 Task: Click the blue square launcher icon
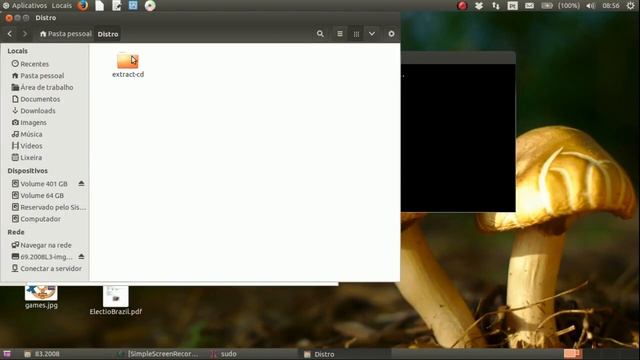133,5
